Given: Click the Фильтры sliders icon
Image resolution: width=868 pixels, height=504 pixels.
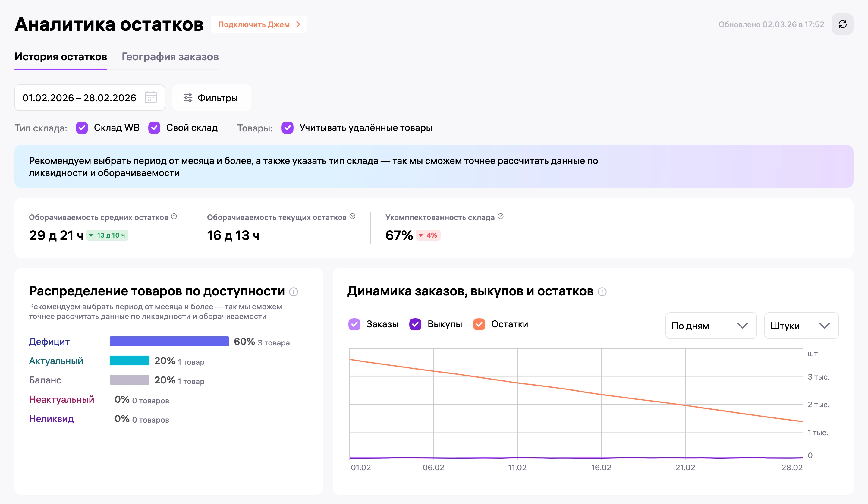Looking at the screenshot, I should [188, 98].
